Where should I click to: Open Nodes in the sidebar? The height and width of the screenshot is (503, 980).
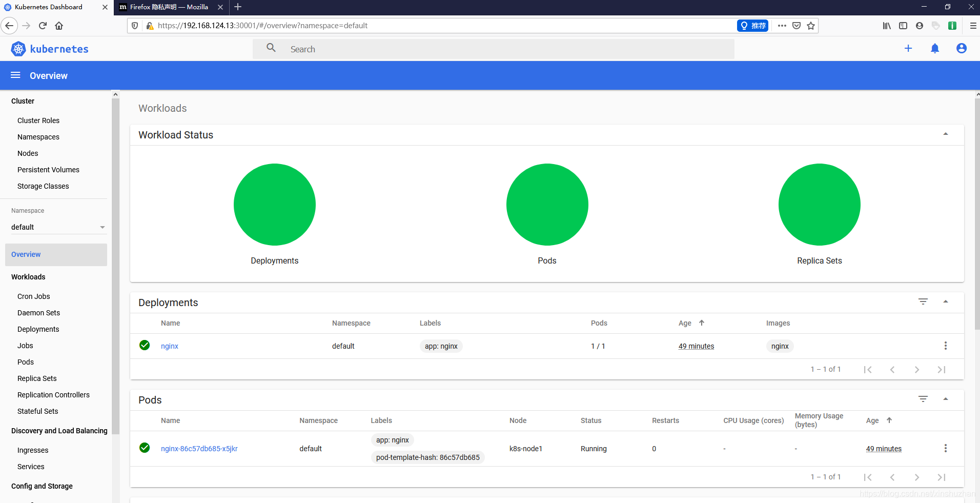[x=28, y=153]
